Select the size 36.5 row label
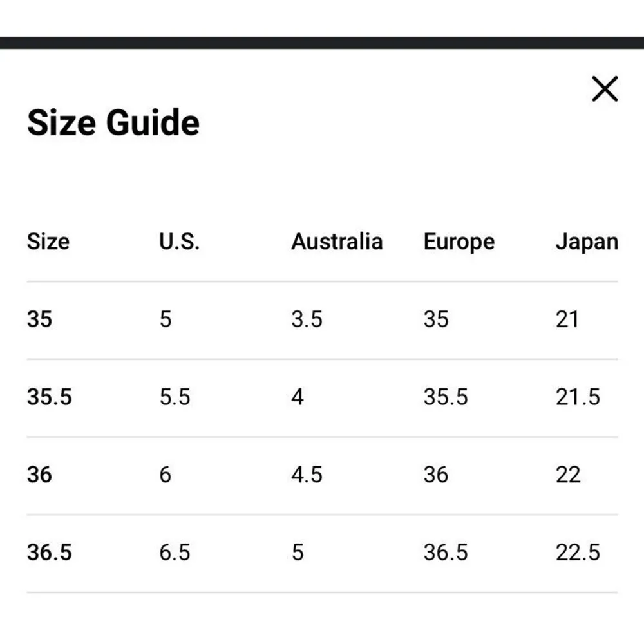This screenshot has width=644, height=644. click(50, 553)
